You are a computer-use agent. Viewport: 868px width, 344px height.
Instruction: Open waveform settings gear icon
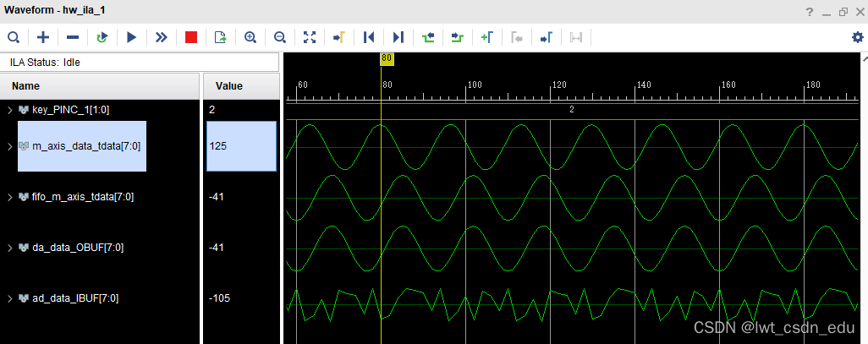pos(858,37)
